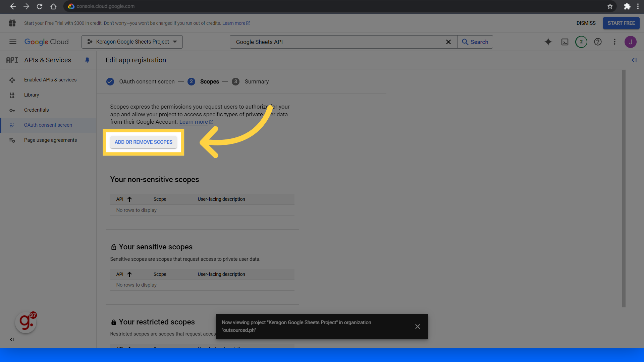The width and height of the screenshot is (644, 362).
Task: Open notifications badge showing 2
Action: pos(581,42)
